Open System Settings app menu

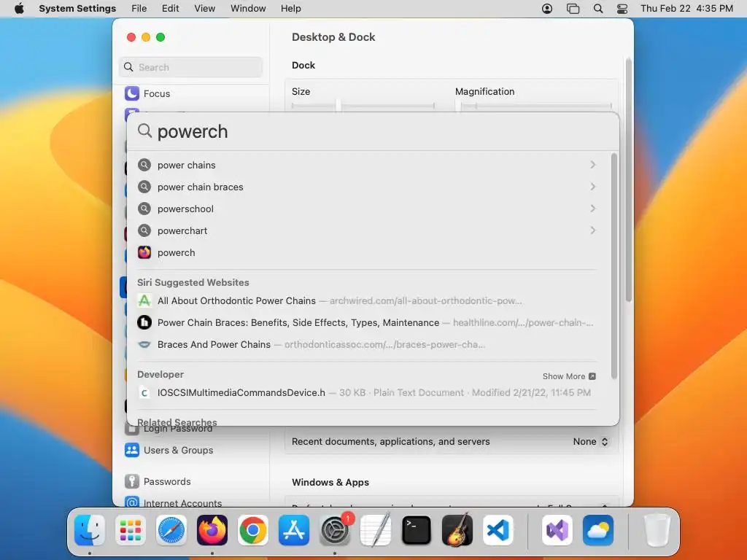point(77,9)
